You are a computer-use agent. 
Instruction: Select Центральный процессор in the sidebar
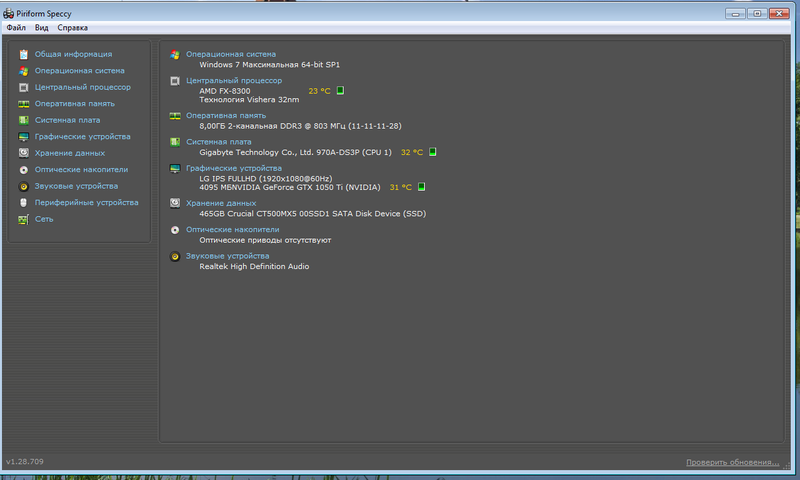pos(83,87)
